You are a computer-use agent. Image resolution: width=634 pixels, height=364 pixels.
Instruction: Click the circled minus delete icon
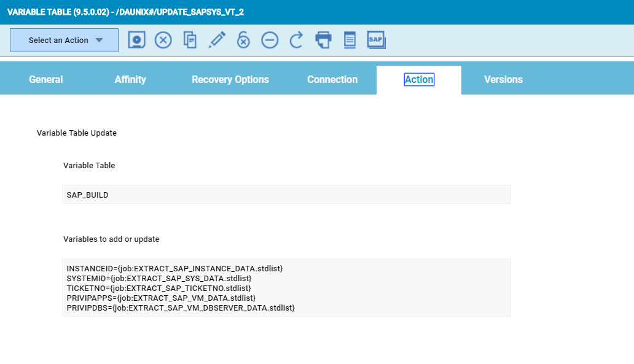click(270, 41)
